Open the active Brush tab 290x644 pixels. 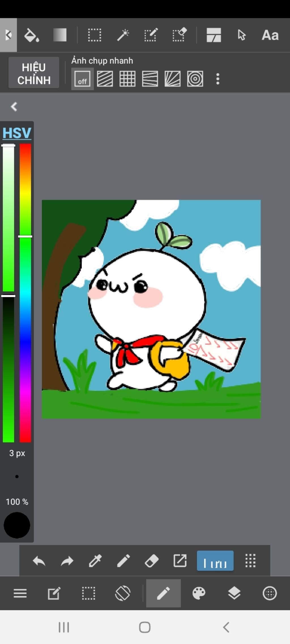point(163,593)
